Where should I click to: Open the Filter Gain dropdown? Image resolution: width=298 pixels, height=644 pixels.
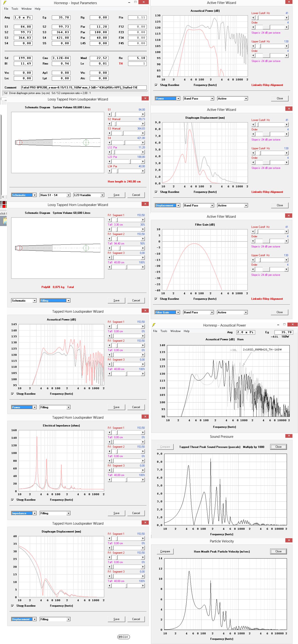pos(167,312)
